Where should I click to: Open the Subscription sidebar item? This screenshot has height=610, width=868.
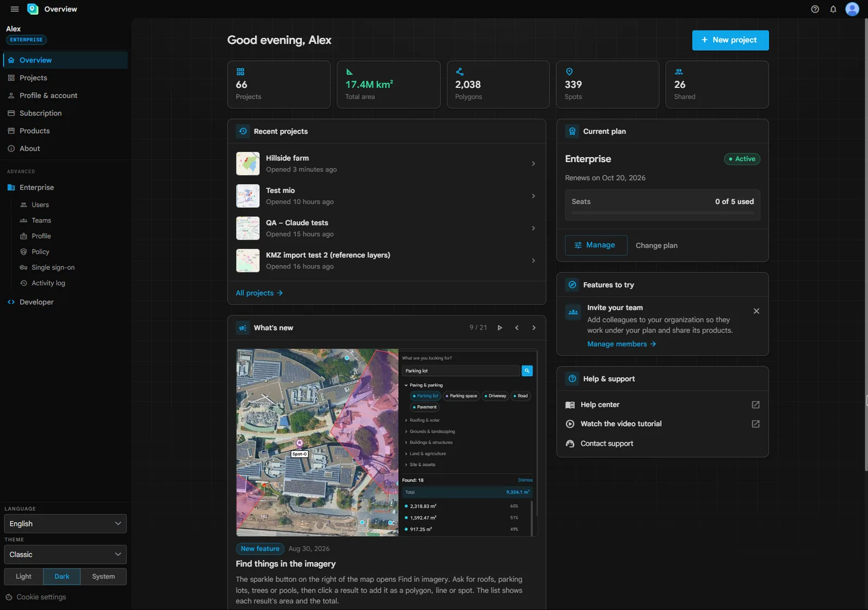[65, 113]
